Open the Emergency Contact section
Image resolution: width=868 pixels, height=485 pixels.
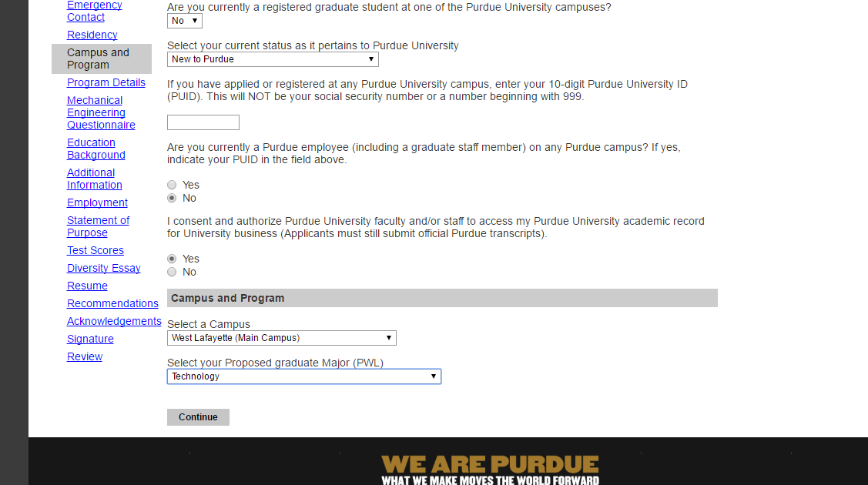pyautogui.click(x=94, y=11)
